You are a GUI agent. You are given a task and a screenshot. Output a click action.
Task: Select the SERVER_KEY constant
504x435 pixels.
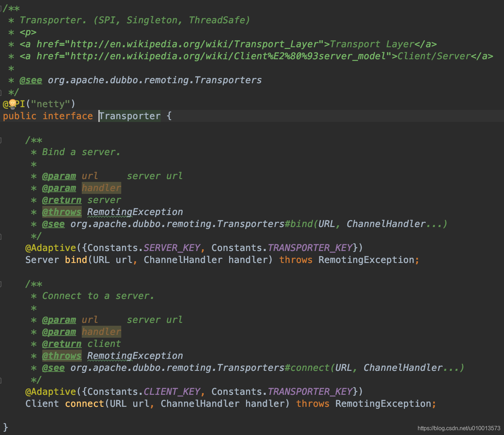click(x=172, y=248)
